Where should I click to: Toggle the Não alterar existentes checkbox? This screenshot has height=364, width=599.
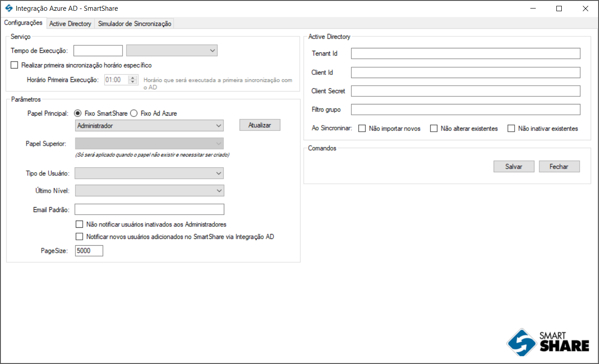tap(434, 129)
